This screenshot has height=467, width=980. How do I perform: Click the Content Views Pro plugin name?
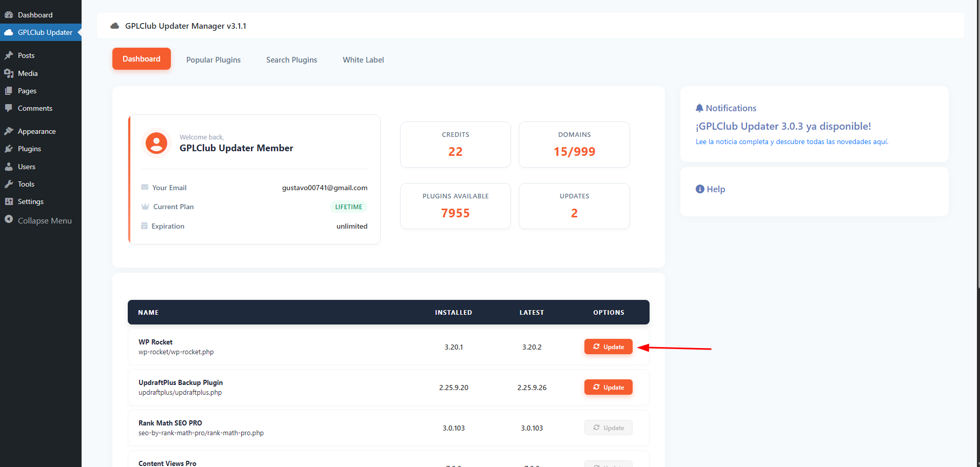(167, 463)
